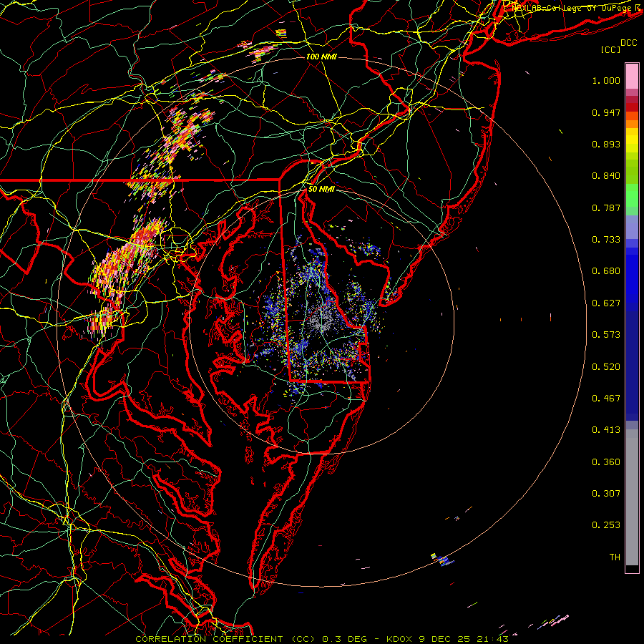Click the DCC legend title
The height and width of the screenshot is (644, 644).
click(628, 43)
